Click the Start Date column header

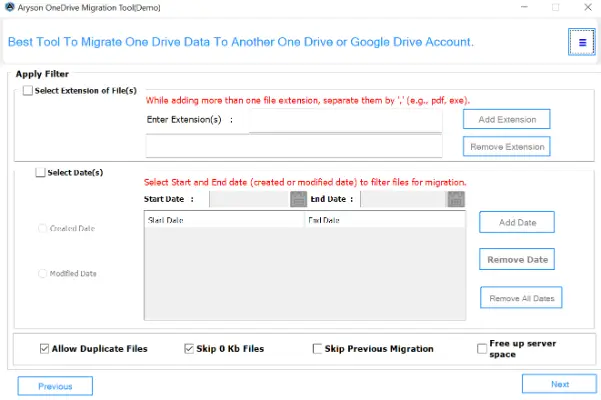(224, 220)
